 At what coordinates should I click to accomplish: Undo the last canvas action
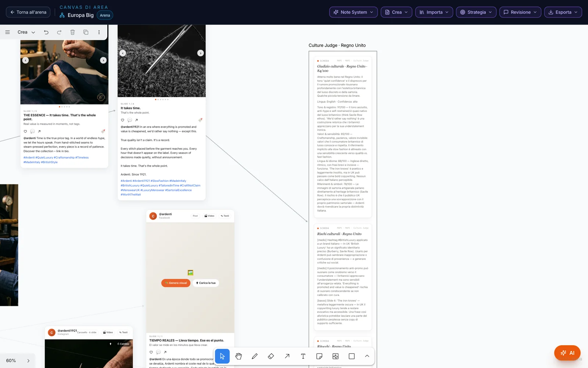point(46,32)
